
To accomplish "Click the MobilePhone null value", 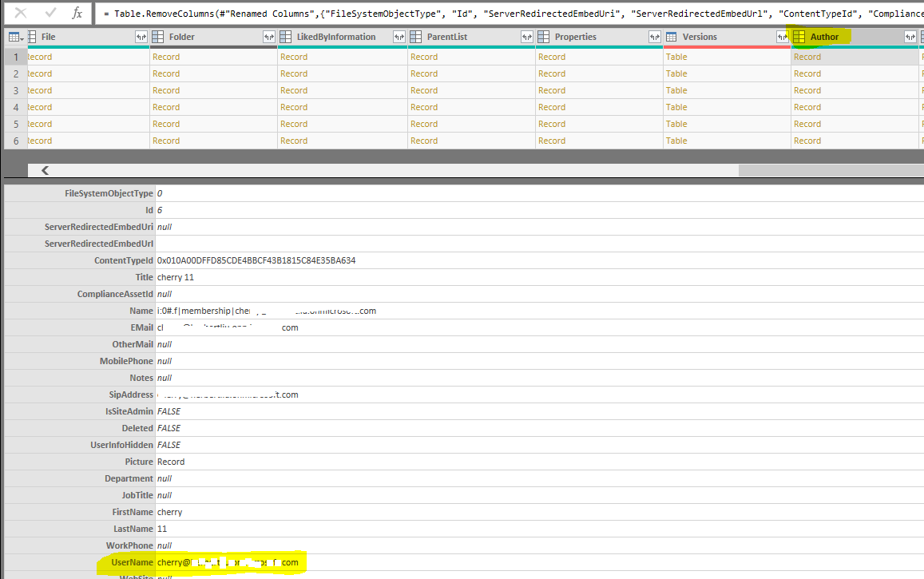I will point(165,361).
